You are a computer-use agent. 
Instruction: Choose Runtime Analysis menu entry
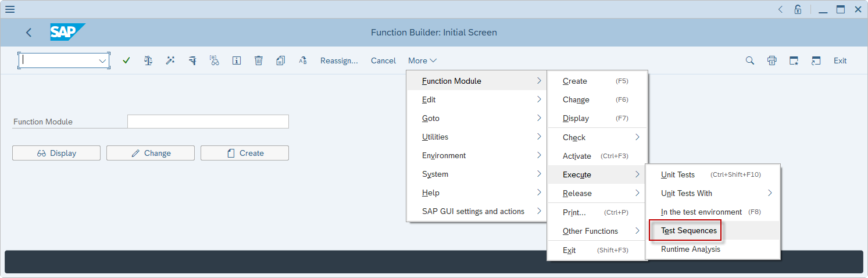pyautogui.click(x=691, y=249)
